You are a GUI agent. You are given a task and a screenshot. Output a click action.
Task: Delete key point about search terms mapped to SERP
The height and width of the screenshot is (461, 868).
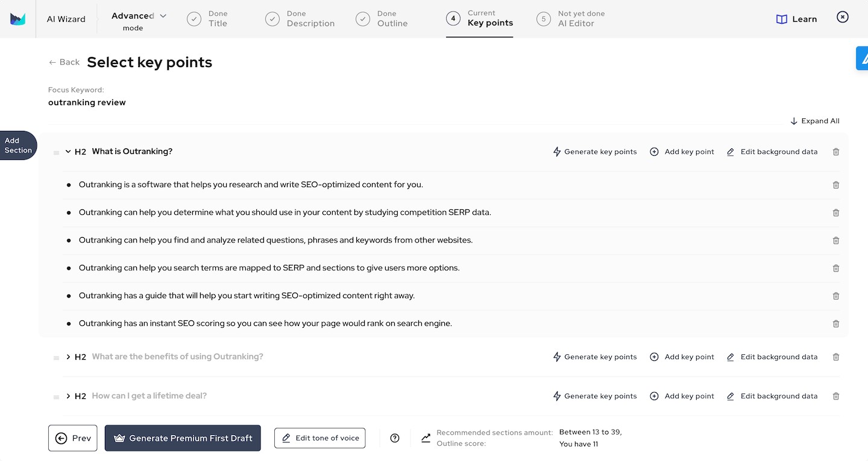[836, 269]
